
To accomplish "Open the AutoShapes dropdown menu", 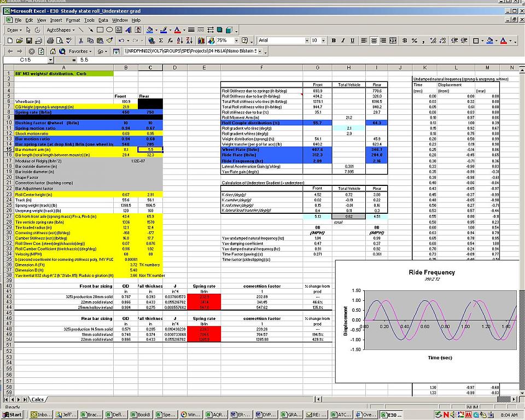I will coord(59,30).
